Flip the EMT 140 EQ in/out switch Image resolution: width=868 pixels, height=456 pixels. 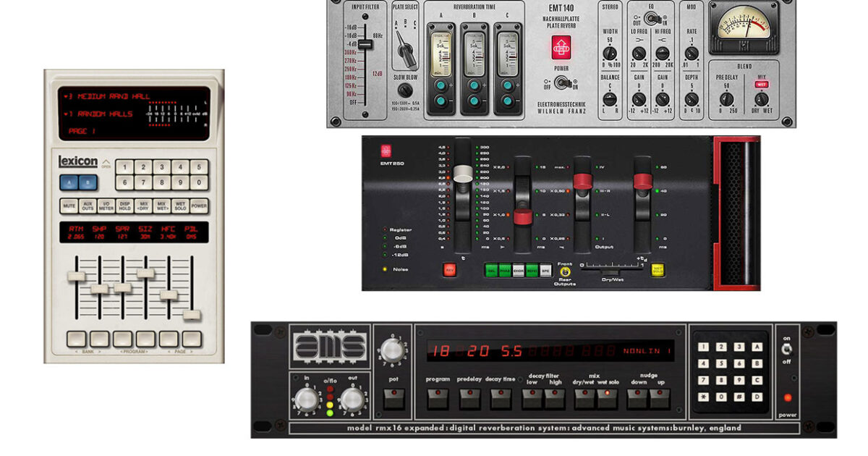coord(650,16)
